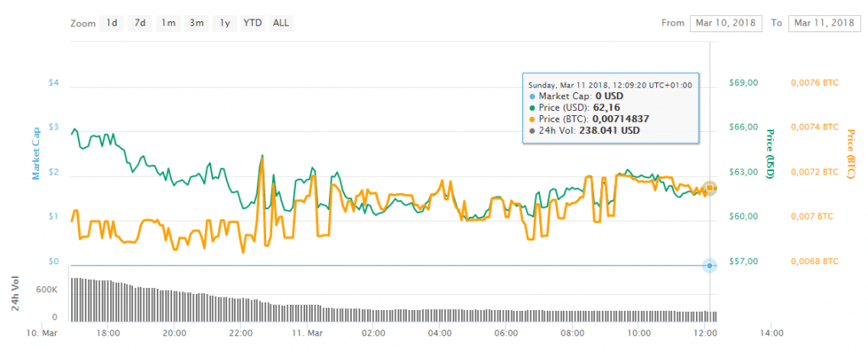Viewport: 868px width, 349px height.
Task: Click the 14:00 time axis label
Action: [771, 334]
